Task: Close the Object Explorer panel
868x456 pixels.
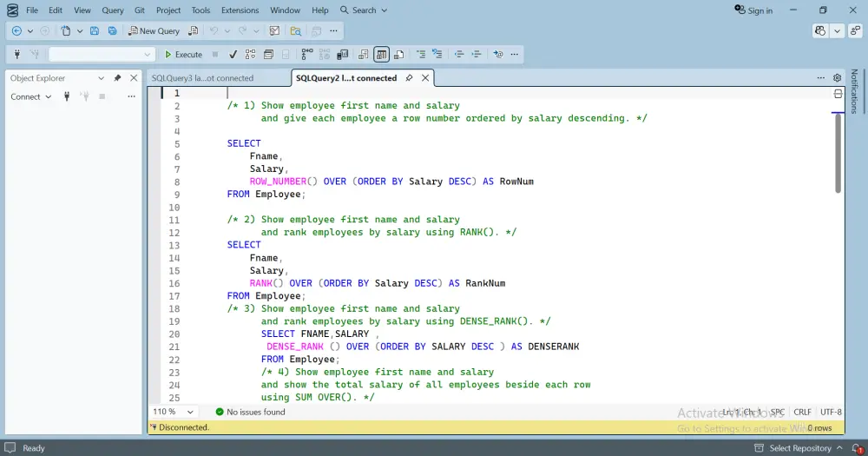Action: tap(134, 78)
